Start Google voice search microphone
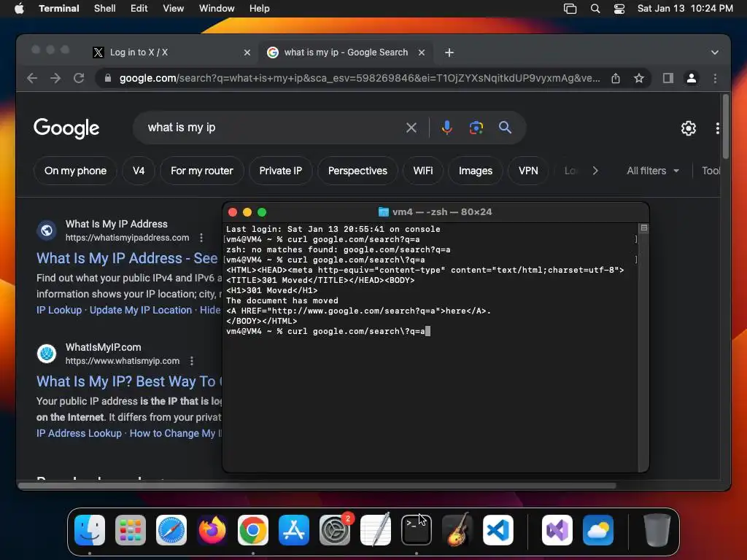The height and width of the screenshot is (560, 747). pos(446,128)
